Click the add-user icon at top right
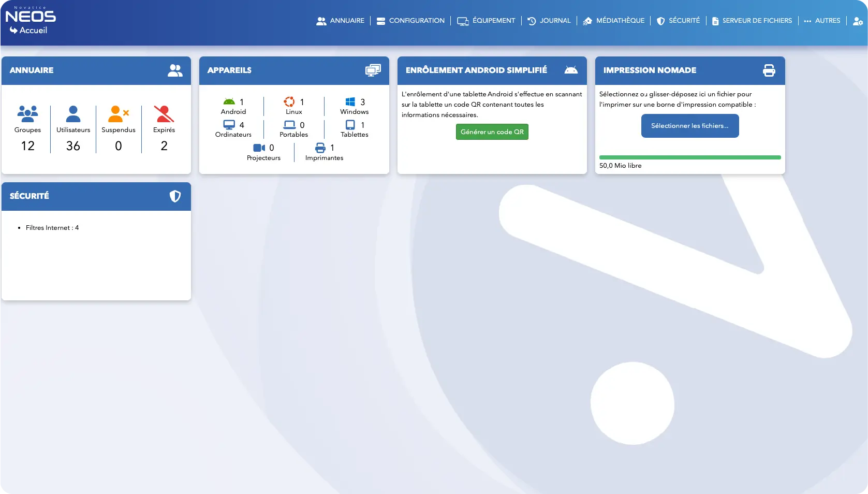Viewport: 868px width, 494px height. click(857, 21)
